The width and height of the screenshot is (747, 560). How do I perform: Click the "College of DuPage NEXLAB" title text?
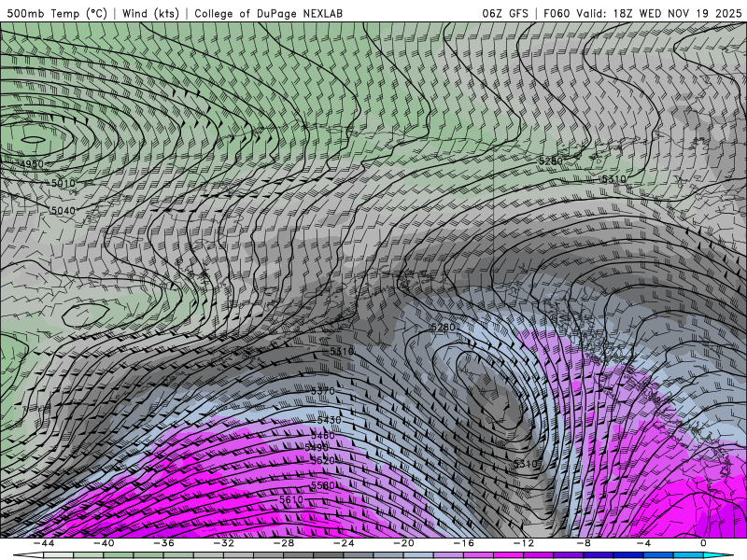(x=268, y=13)
